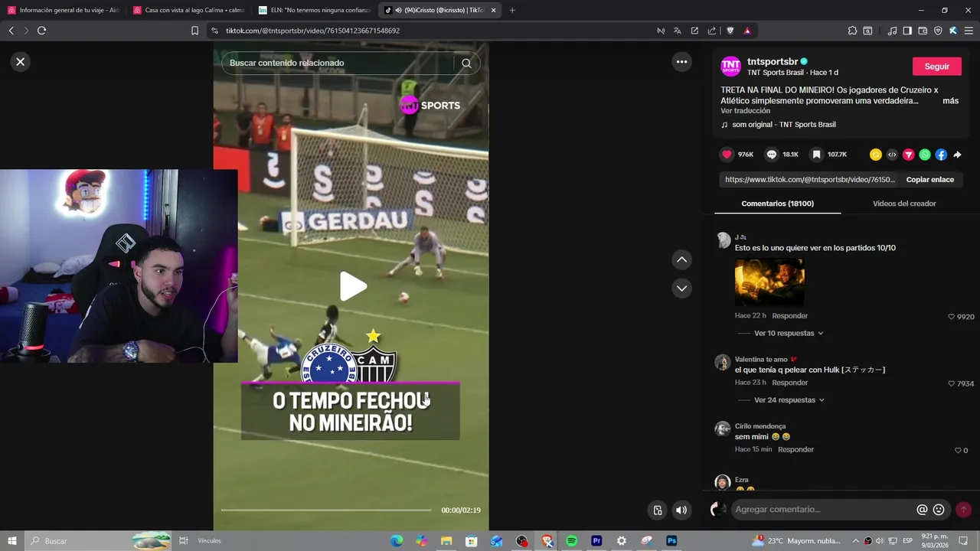Click the 'Agregar comentario...' input field
The image size is (980, 551).
[x=822, y=510]
